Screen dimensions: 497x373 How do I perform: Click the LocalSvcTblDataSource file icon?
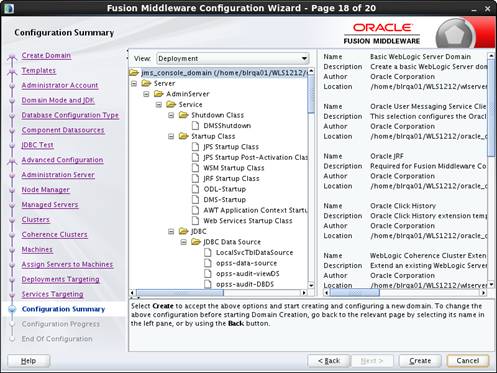pos(208,252)
